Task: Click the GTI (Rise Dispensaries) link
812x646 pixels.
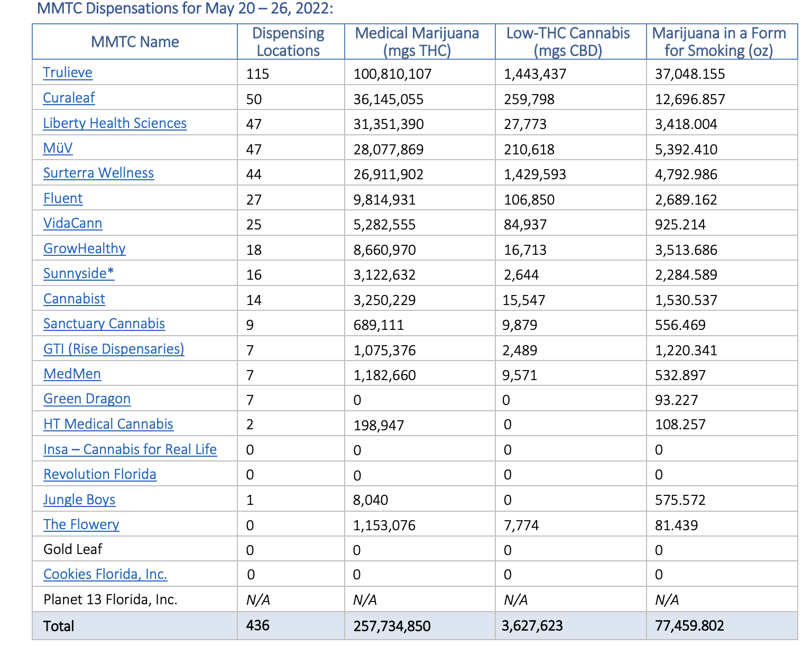Action: coord(114,349)
